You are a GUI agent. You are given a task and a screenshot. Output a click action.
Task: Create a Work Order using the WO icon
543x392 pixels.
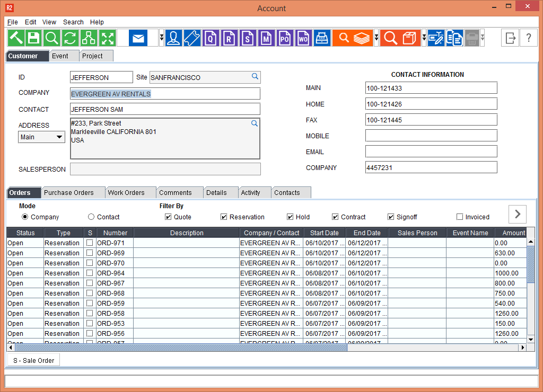303,38
